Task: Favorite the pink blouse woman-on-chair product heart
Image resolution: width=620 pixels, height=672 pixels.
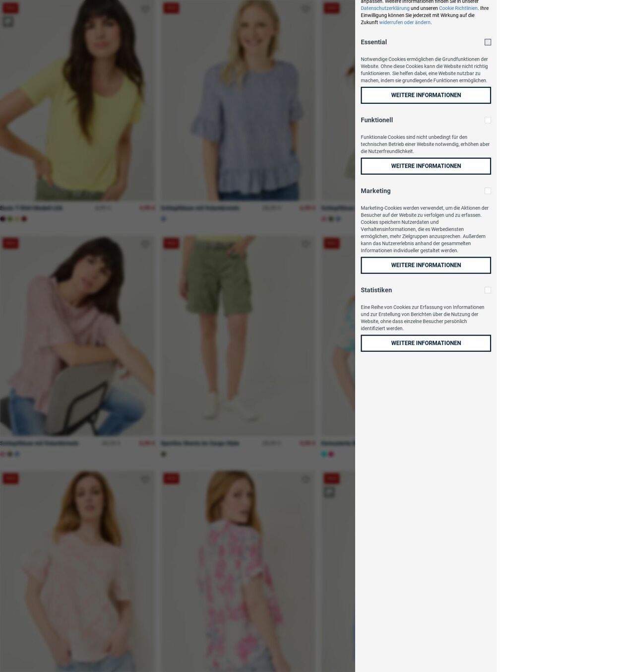Action: click(145, 244)
